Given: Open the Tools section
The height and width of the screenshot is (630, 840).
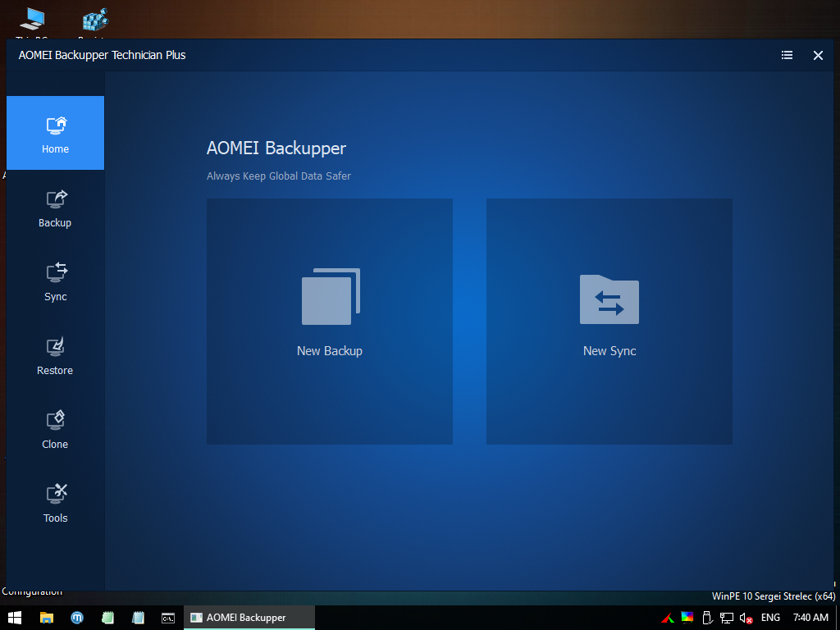Looking at the screenshot, I should 55,504.
